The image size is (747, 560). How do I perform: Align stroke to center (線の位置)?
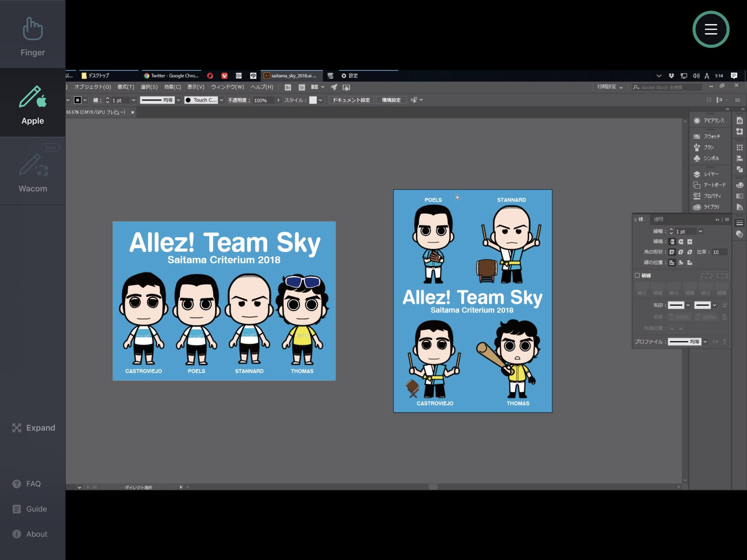click(672, 263)
